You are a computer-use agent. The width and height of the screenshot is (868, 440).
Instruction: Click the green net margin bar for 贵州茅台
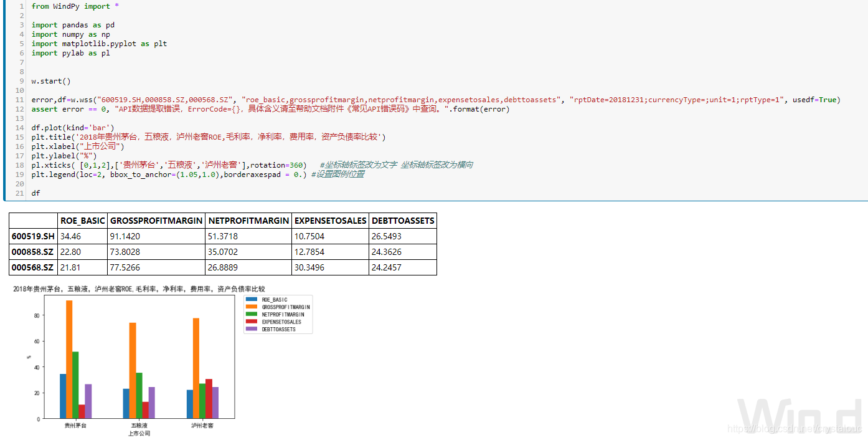pos(75,385)
